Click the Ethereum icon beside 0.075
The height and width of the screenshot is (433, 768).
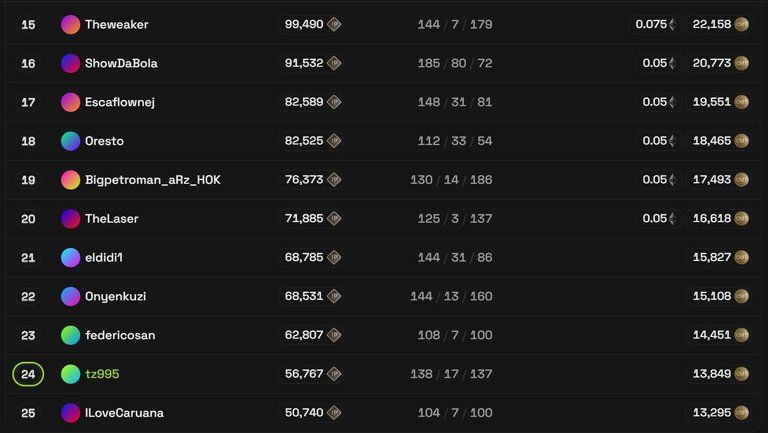point(673,24)
